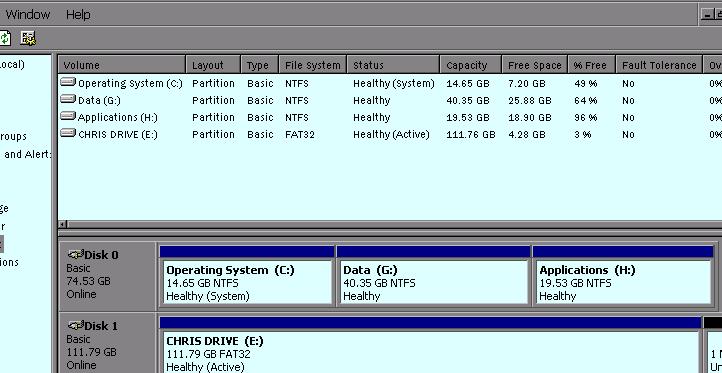The width and height of the screenshot is (722, 373).
Task: Select the CHRIS DRIVE (E:) volume name
Action: pos(118,134)
